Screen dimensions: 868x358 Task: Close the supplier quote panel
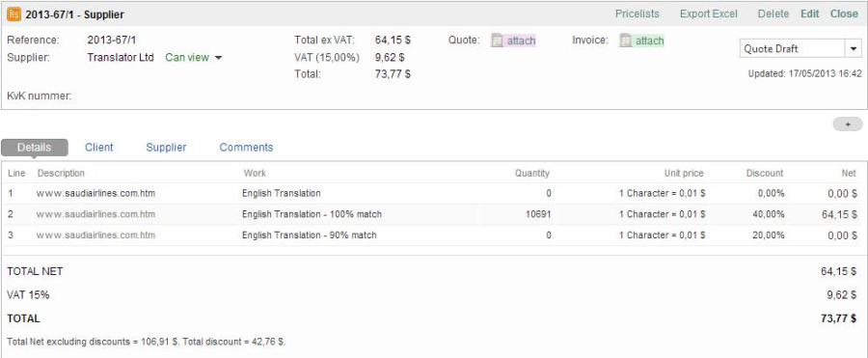pyautogui.click(x=844, y=14)
